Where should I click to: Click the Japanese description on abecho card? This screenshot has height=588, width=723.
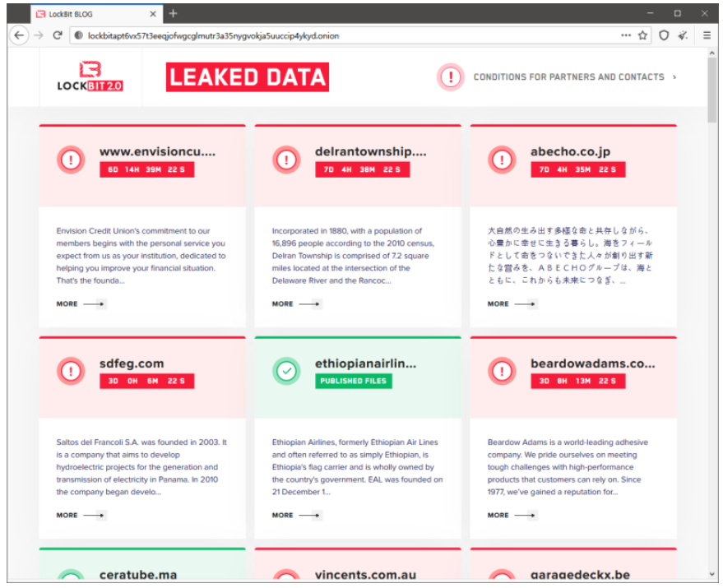coord(570,256)
